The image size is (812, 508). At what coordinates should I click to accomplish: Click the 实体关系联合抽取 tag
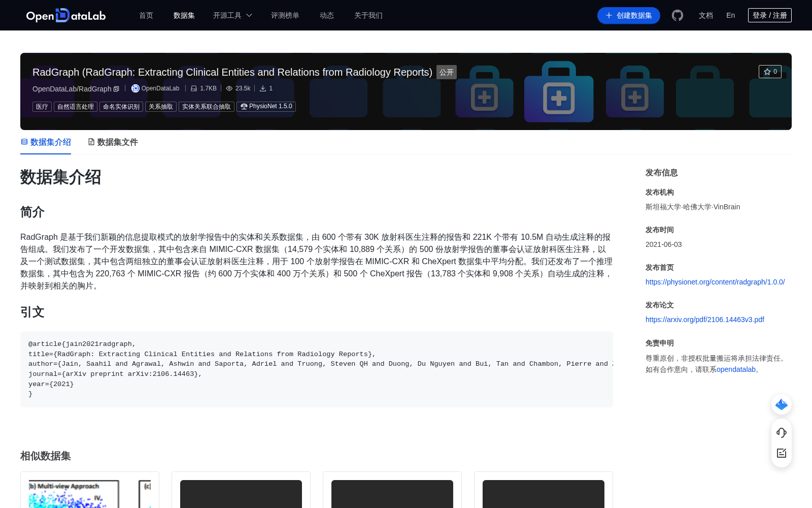[x=207, y=107]
